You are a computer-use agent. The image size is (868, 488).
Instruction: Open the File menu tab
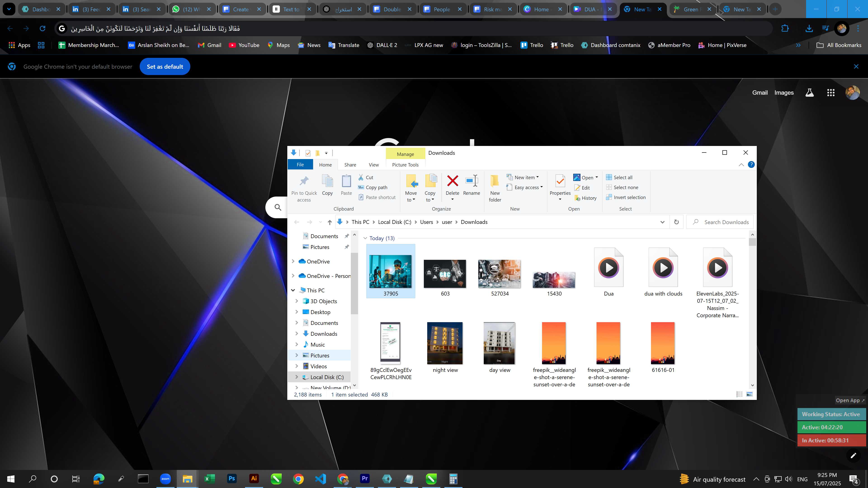click(300, 165)
